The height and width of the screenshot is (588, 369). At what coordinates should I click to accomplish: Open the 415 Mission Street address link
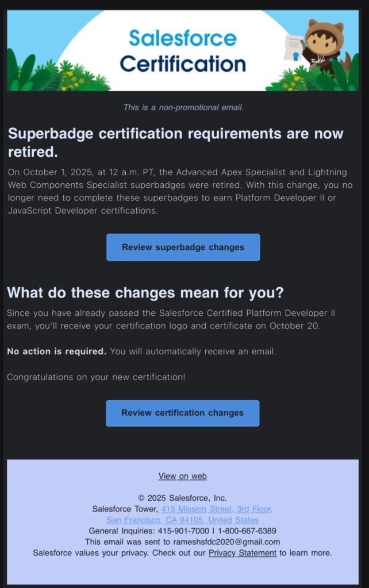coord(217,509)
